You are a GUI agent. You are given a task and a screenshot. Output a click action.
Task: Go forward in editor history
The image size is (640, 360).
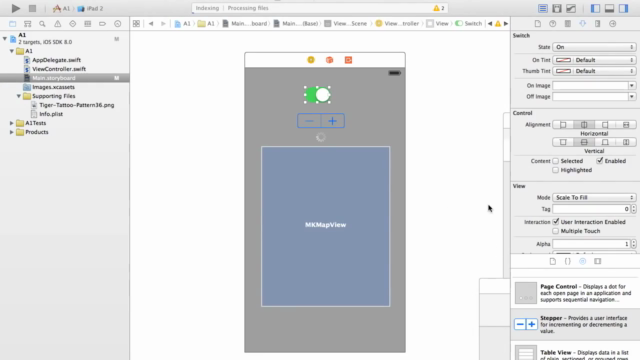pyautogui.click(x=163, y=24)
